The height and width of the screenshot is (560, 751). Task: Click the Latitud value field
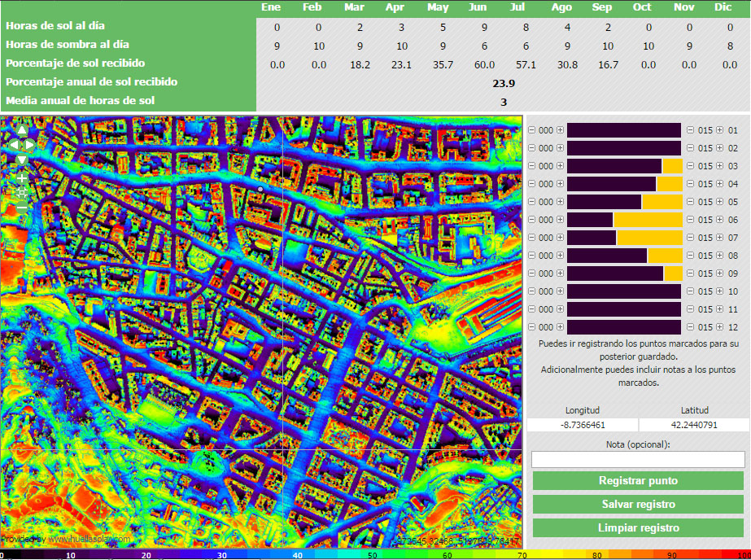click(x=694, y=425)
